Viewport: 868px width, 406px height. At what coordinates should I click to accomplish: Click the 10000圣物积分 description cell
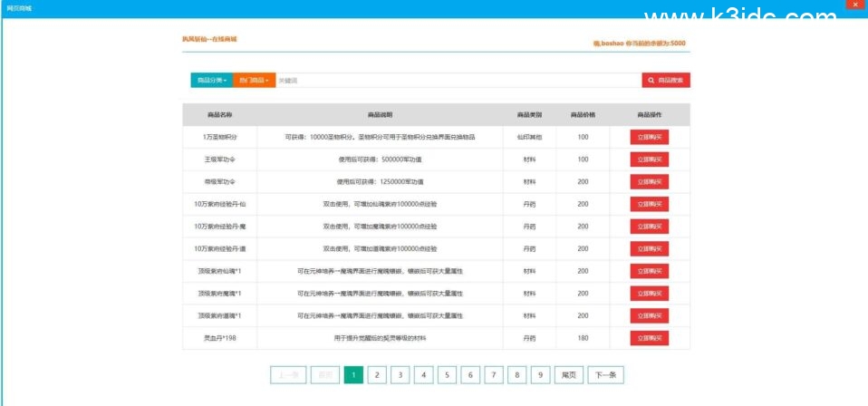click(380, 137)
